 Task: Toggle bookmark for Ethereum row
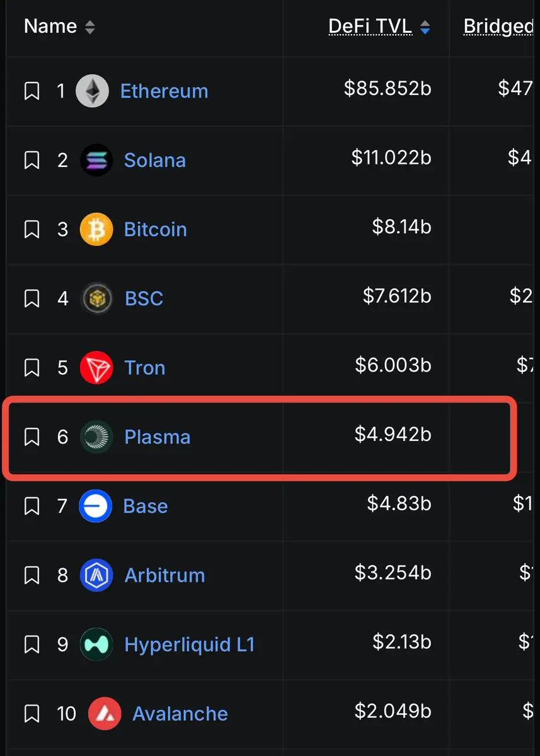pos(32,91)
